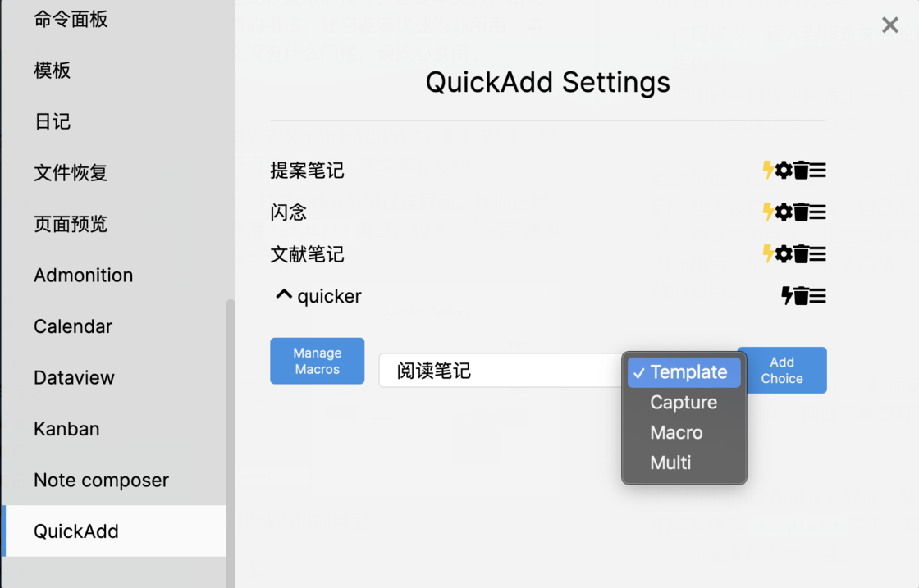
Task: Click the gear icon next to 闪念
Action: [x=784, y=212]
